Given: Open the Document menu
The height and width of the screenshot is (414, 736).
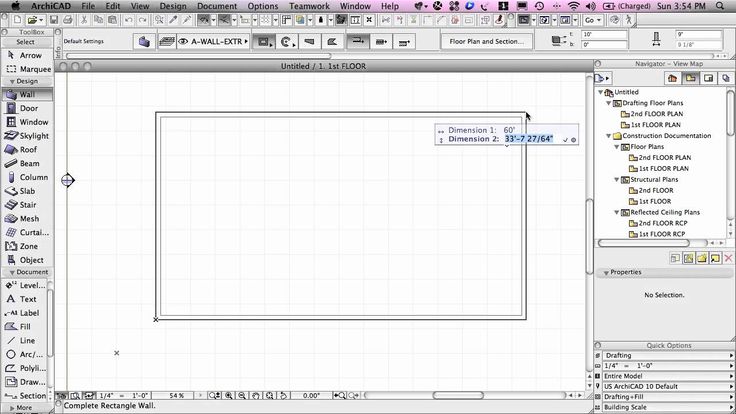Looking at the screenshot, I should coord(217,6).
